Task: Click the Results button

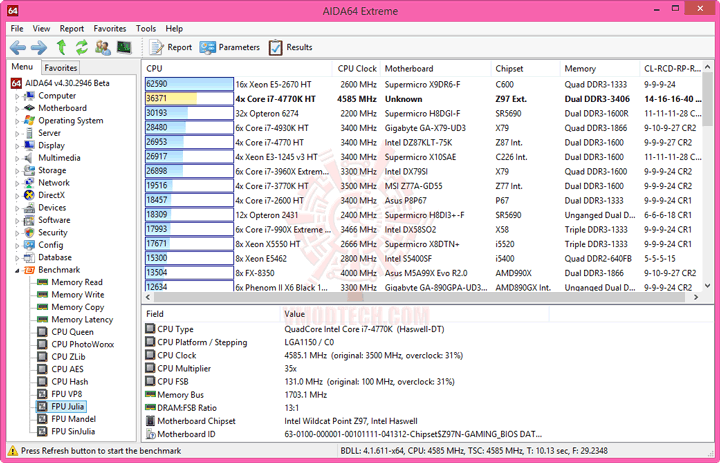Action: coord(291,47)
